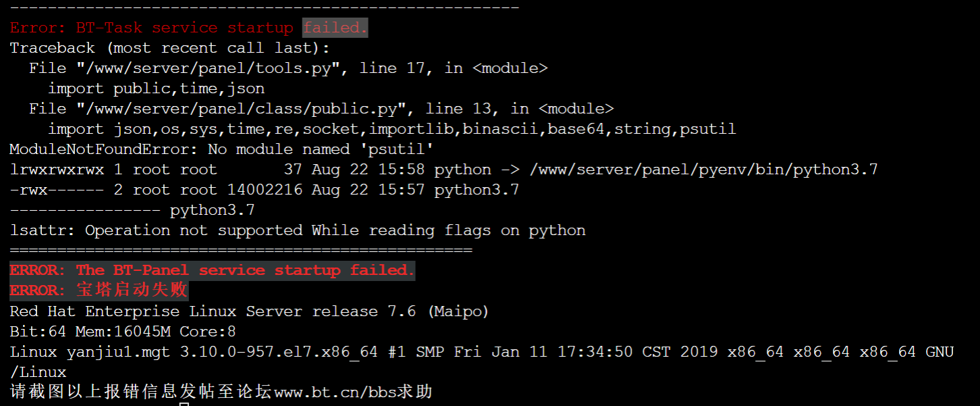Click the highlighted 'failed.' text in BT-Task error

[335, 28]
